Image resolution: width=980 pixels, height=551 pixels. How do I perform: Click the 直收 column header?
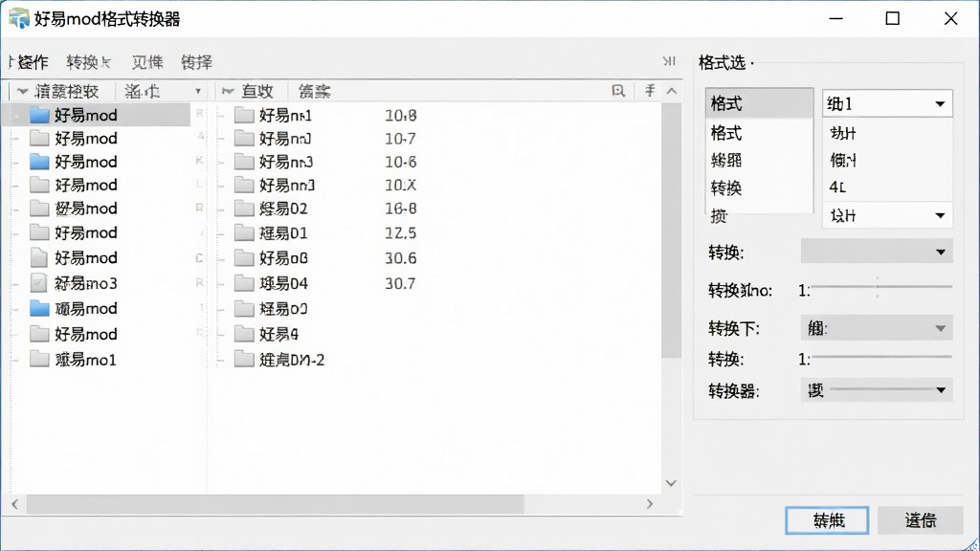257,91
